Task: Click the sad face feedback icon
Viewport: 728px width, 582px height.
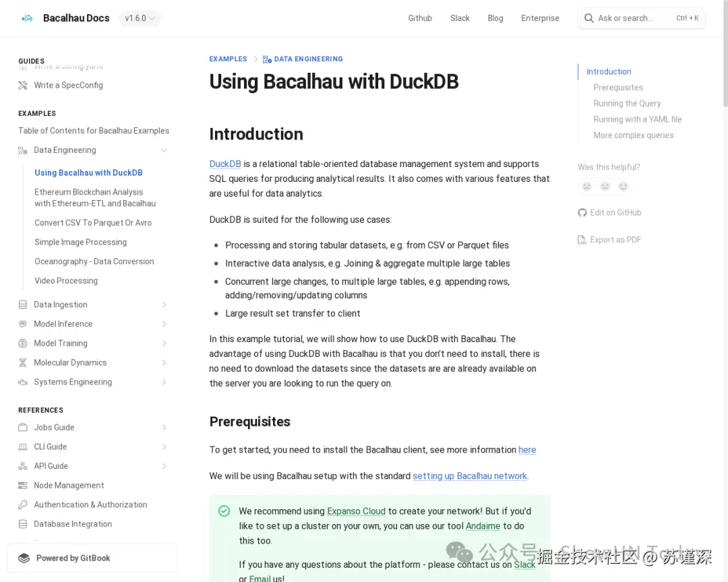Action: [587, 187]
